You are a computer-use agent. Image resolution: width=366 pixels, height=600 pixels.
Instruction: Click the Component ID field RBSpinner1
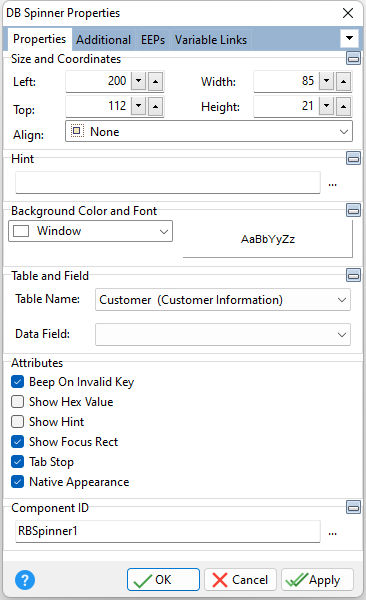coord(168,531)
